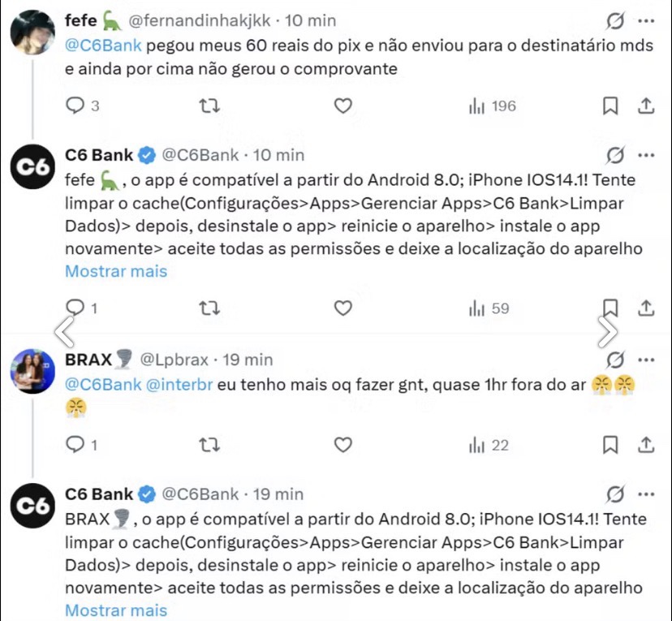Viewport: 672px width, 621px height.
Task: View analytics showing 22 views on BRAX tweet
Action: [489, 446]
